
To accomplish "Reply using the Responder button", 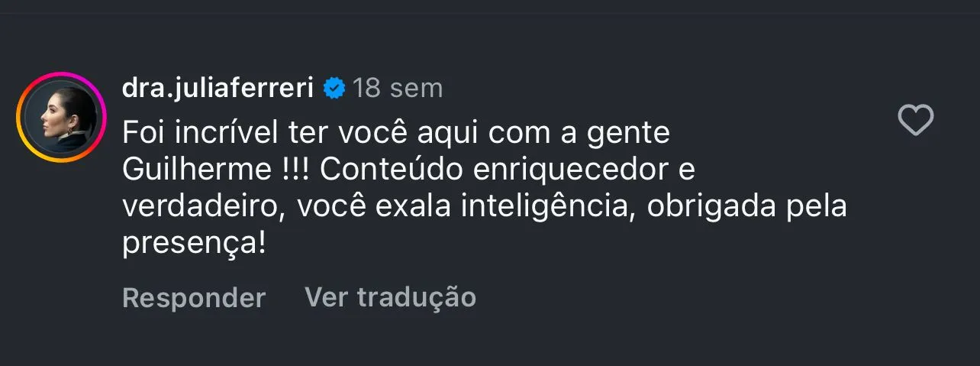I will tap(194, 297).
